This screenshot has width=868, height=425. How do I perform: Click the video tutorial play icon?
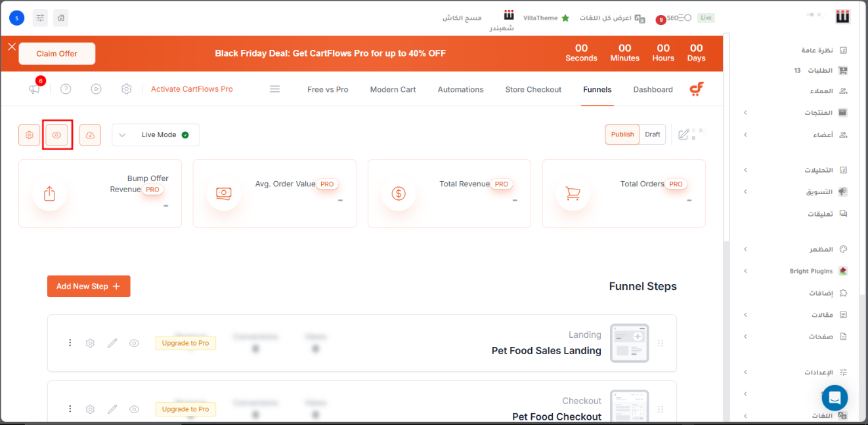(x=96, y=89)
